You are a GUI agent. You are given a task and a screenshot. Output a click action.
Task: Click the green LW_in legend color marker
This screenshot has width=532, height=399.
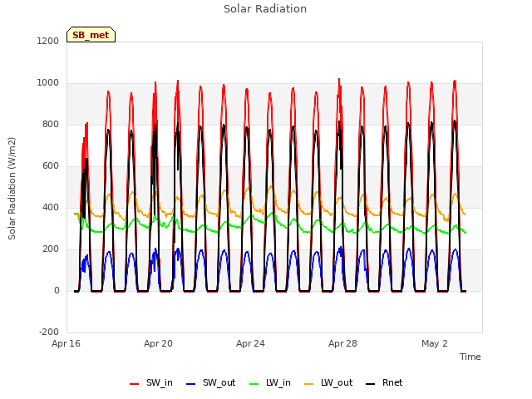(254, 384)
